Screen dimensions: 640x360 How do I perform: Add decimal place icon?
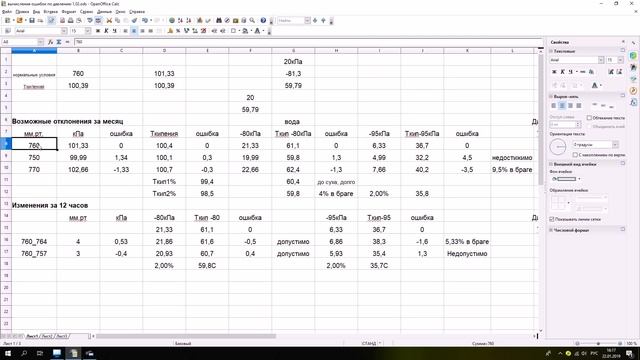click(x=195, y=31)
